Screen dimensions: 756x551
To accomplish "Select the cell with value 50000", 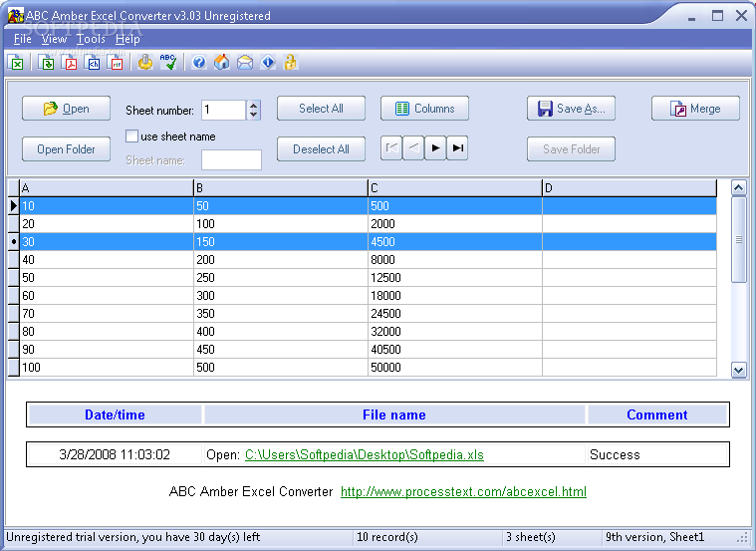I will tap(455, 368).
